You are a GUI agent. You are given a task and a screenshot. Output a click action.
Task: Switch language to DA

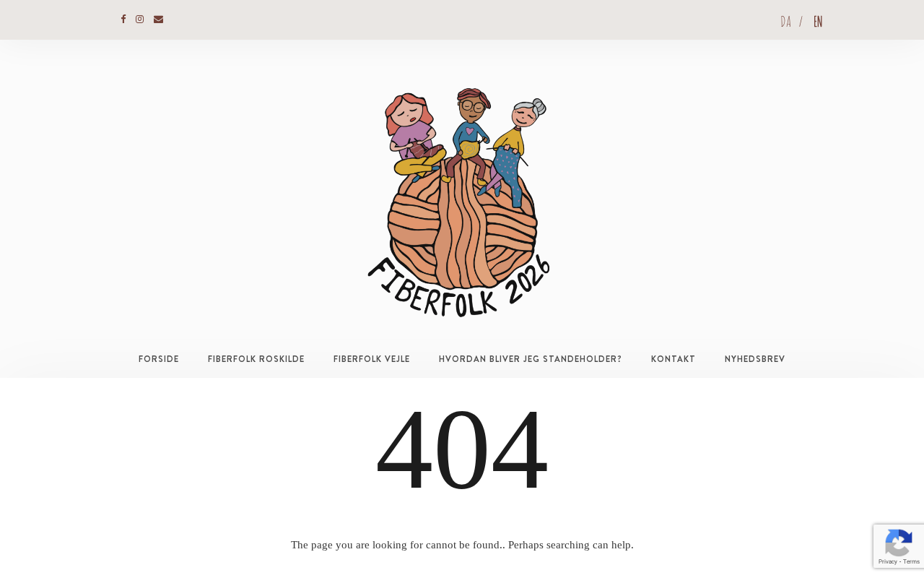(x=785, y=22)
